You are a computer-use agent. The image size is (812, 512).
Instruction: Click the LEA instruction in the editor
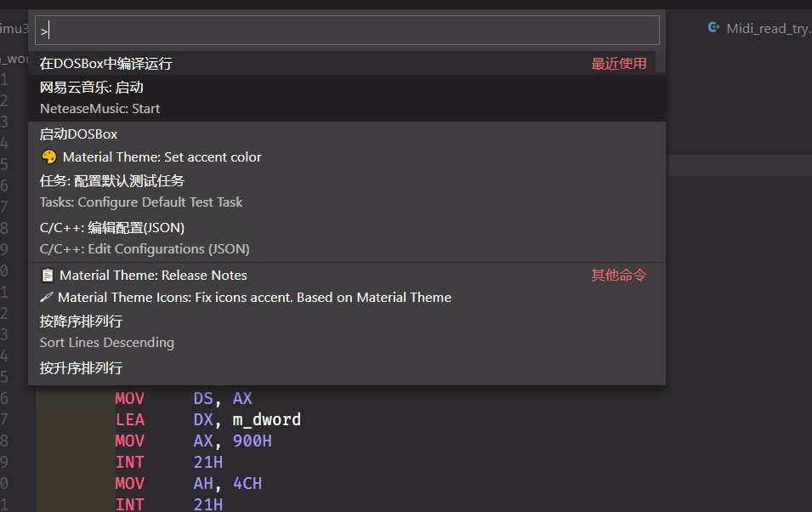click(x=130, y=420)
